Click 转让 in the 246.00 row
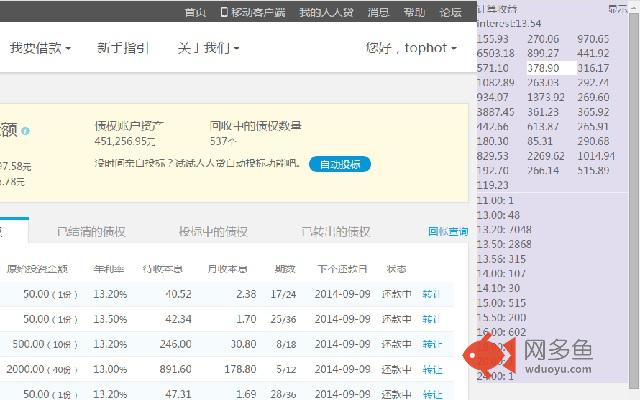 click(x=432, y=344)
